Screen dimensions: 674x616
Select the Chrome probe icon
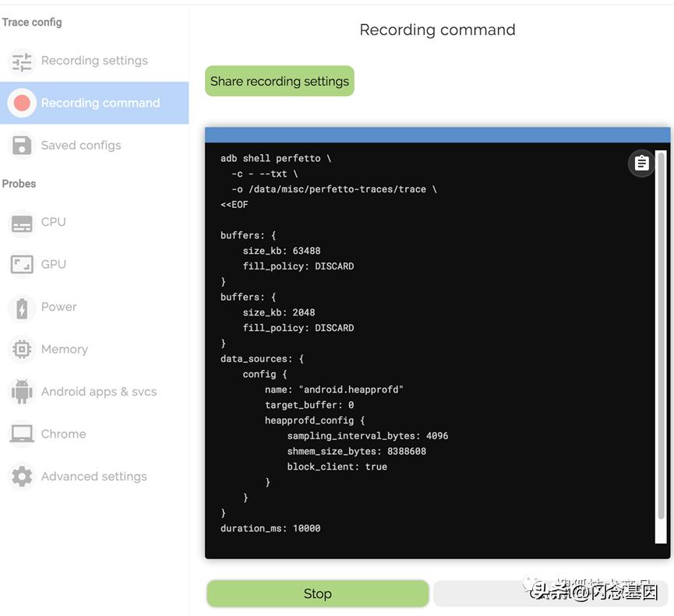click(22, 434)
